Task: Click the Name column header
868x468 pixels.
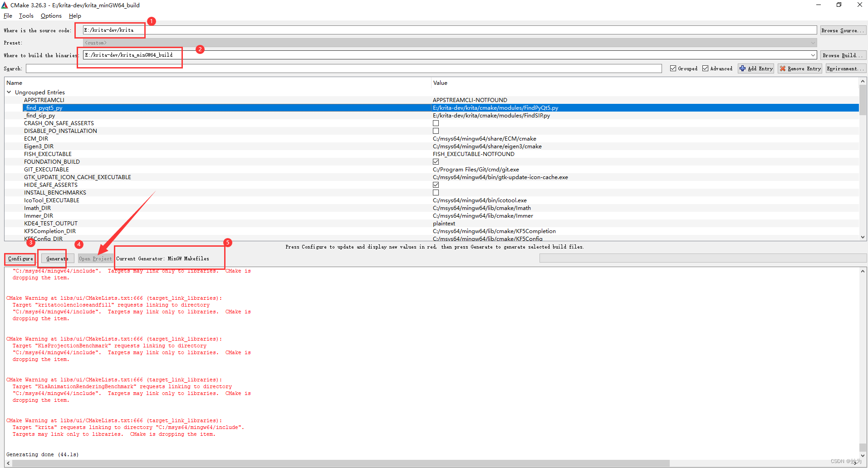Action: click(218, 83)
